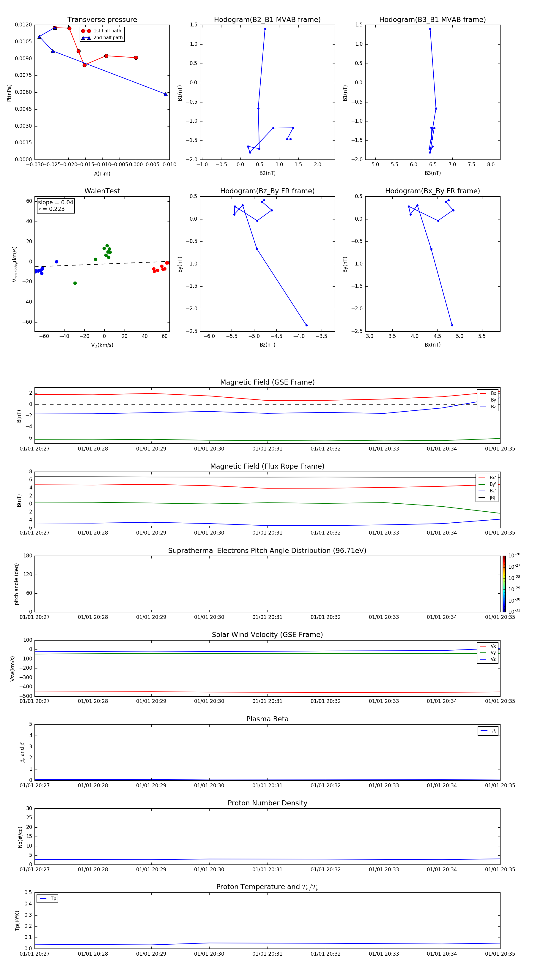Viewport: 535px width, 980px height.
Task: Click the 'Tp(10^6K)' y-axis label
Action: point(17,921)
